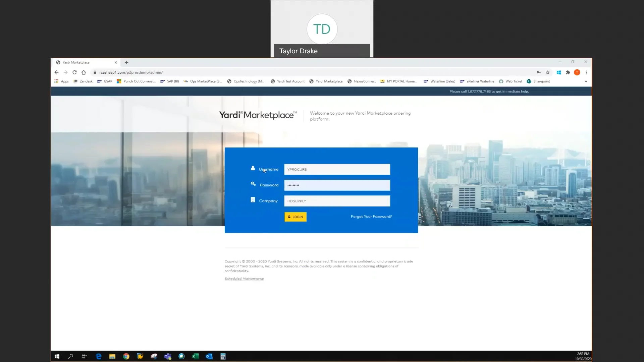Open Excel from the taskbar
The width and height of the screenshot is (644, 362).
point(195,356)
